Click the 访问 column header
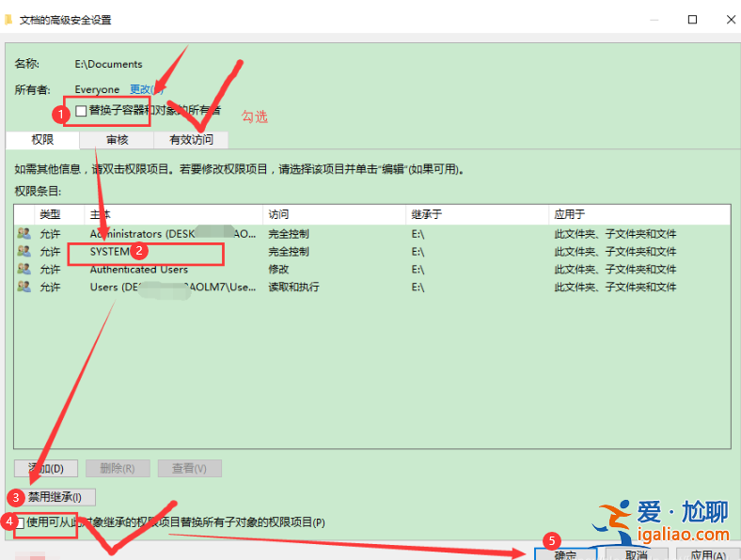The image size is (741, 560). point(334,214)
